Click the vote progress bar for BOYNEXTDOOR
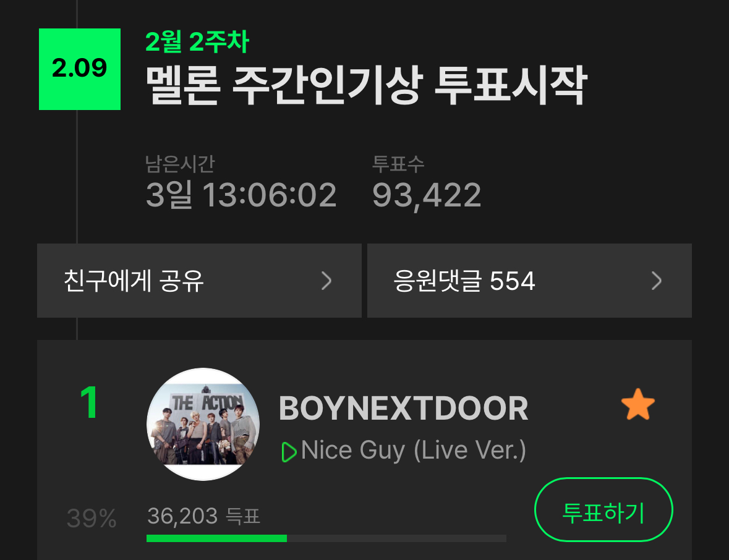The image size is (729, 560). [326, 538]
